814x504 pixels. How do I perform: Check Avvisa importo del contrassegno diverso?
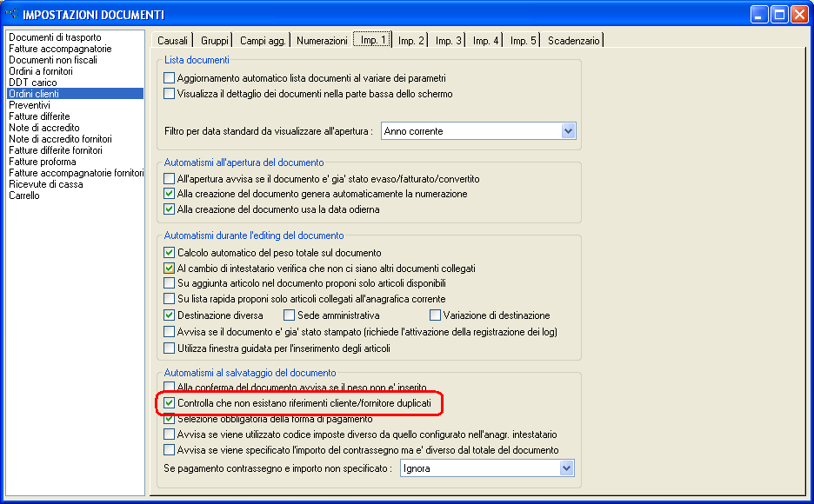169,450
